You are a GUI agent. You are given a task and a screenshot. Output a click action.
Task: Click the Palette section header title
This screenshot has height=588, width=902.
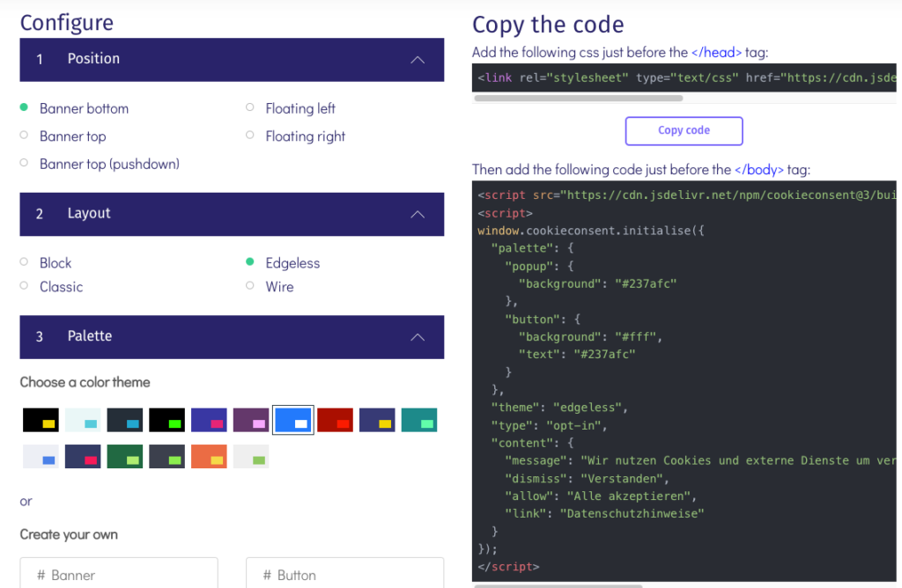90,336
